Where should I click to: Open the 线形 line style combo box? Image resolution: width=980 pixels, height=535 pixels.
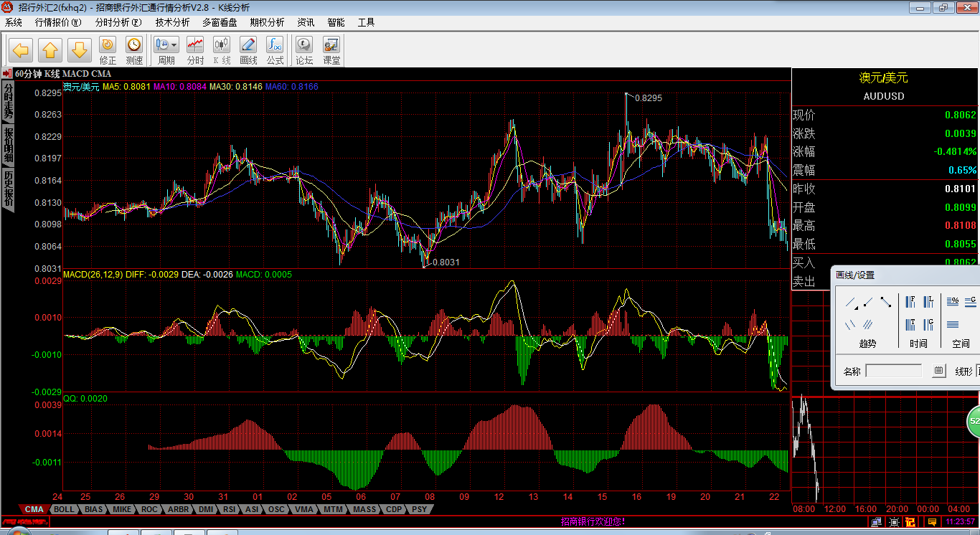(x=977, y=371)
